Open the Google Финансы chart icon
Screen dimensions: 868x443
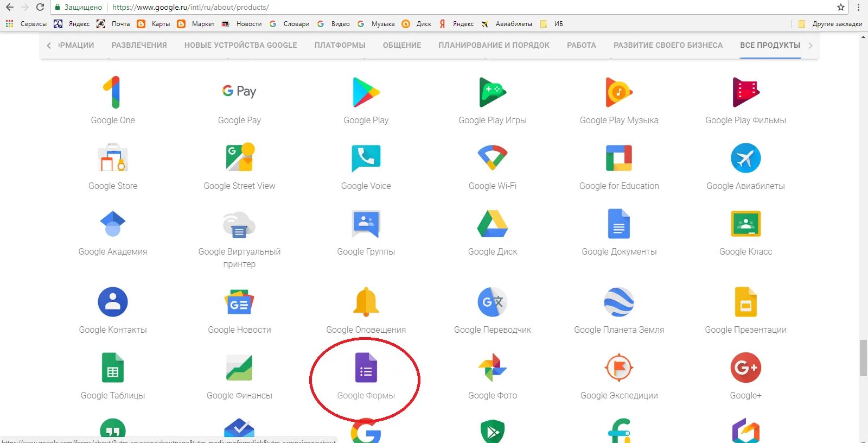coord(239,368)
